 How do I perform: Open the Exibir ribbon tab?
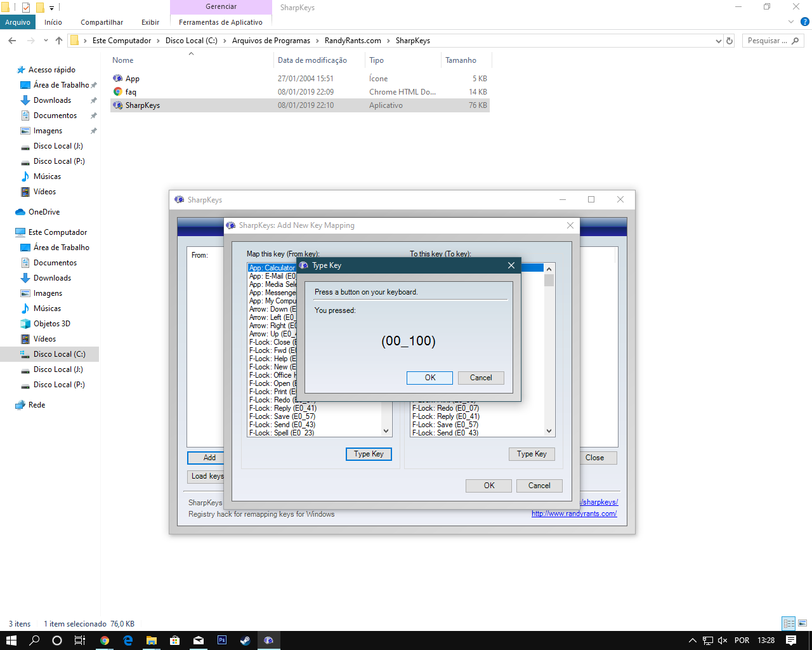(150, 22)
